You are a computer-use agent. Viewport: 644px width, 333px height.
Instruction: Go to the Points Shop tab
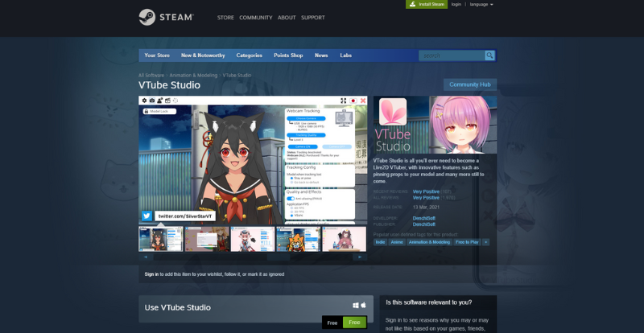pos(288,55)
